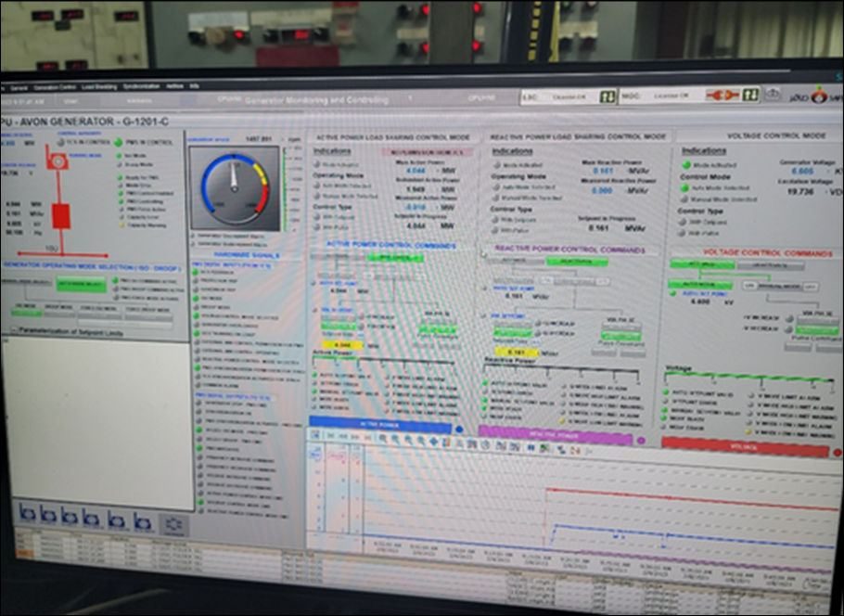Click the red generator symbol in the diagram
This screenshot has width=844, height=616.
[x=58, y=160]
